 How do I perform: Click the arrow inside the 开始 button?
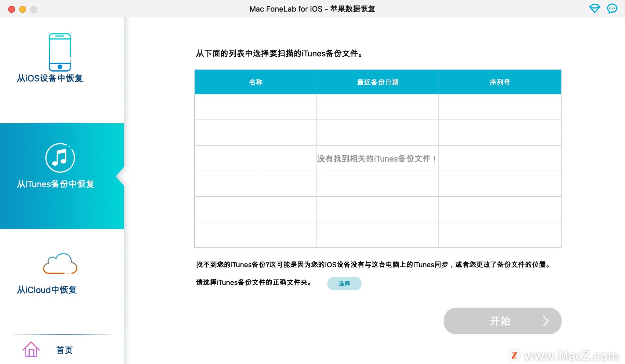(546, 321)
